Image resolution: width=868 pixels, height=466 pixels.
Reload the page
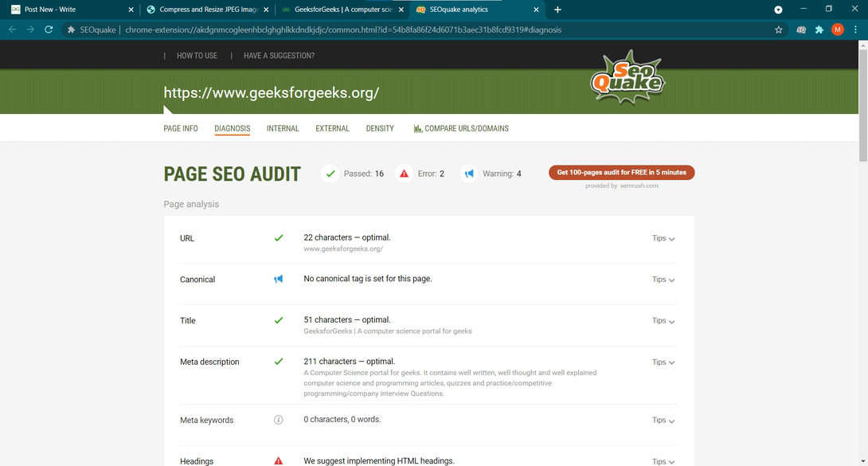tap(49, 30)
